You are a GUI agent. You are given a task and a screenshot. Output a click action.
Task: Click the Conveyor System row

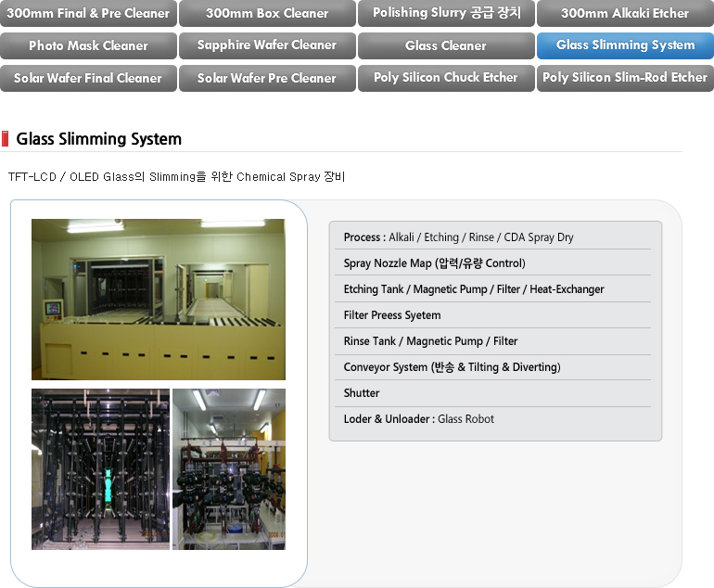pos(492,367)
